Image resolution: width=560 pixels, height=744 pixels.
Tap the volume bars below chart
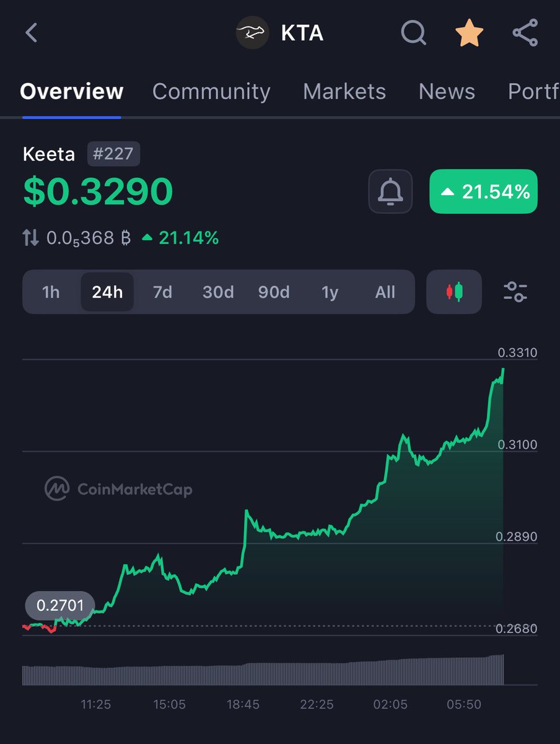click(x=263, y=670)
